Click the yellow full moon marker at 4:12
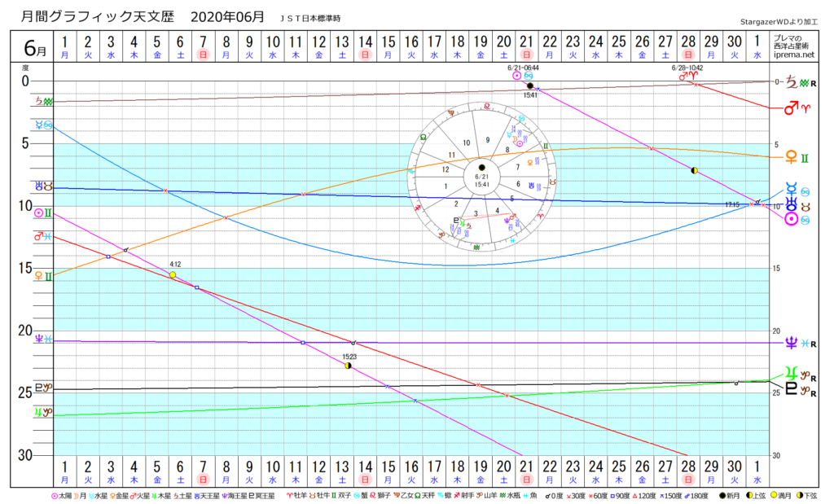The height and width of the screenshot is (504, 834). click(173, 275)
